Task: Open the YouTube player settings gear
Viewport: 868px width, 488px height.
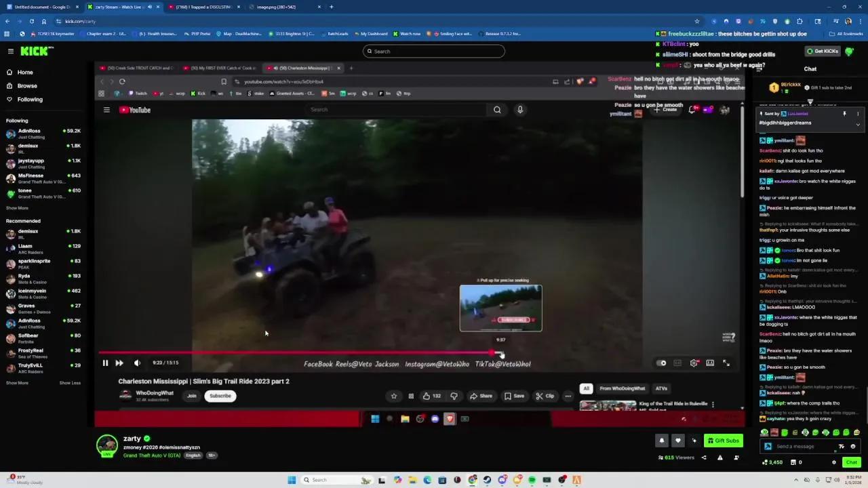Action: pos(694,363)
